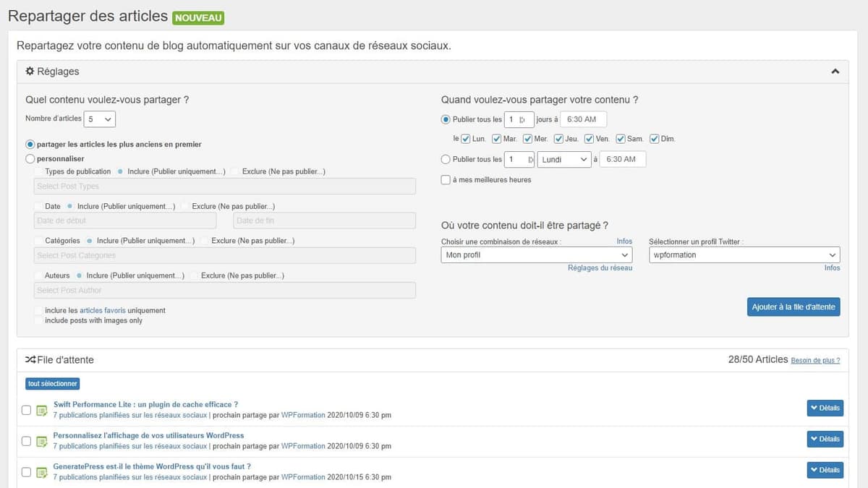Open the Nombre d'articles dropdown

[99, 118]
